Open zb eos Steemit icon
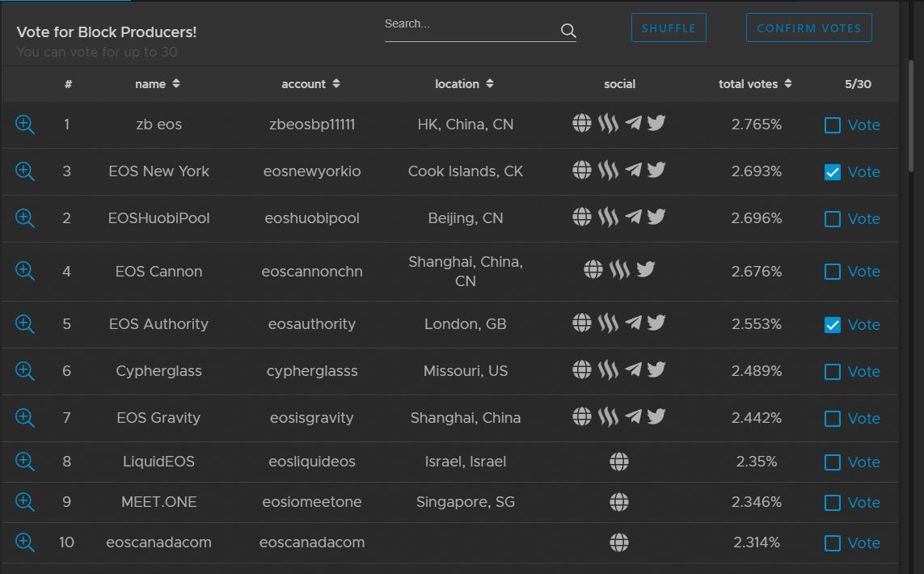 (x=608, y=123)
